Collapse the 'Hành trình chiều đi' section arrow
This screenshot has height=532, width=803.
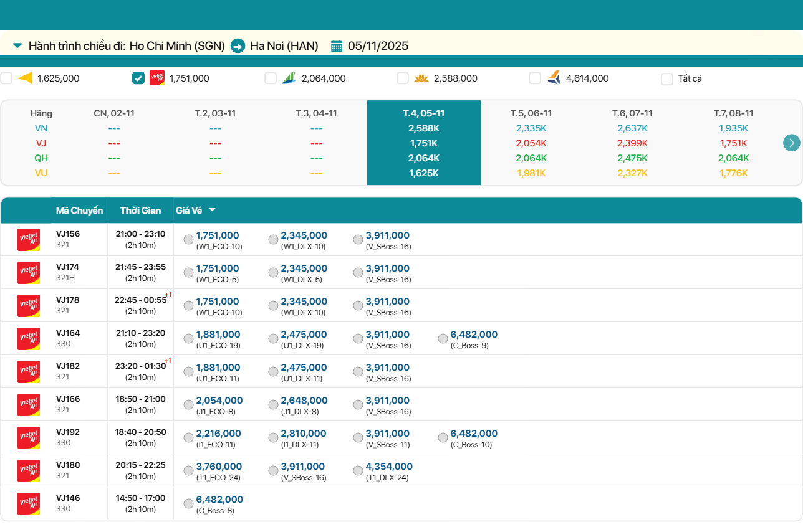17,46
